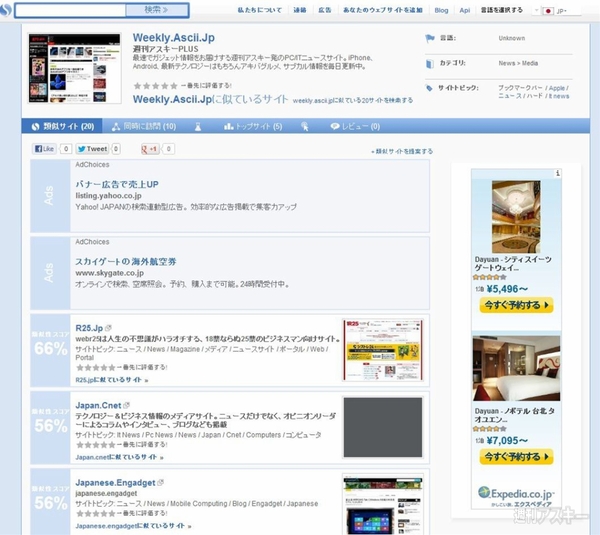Image resolution: width=600 pixels, height=535 pixels.
Task: Select the 同時に訪問 (10) tab
Action: (144, 126)
